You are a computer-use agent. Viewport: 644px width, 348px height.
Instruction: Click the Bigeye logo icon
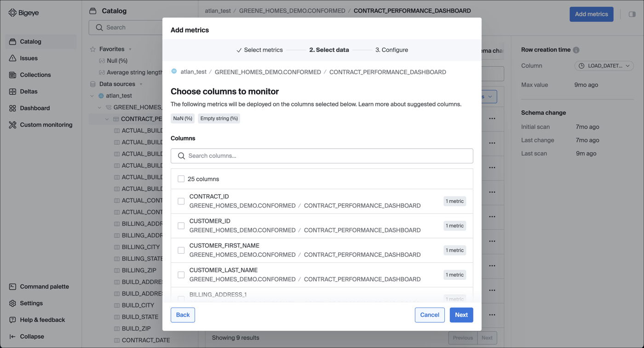coord(12,13)
